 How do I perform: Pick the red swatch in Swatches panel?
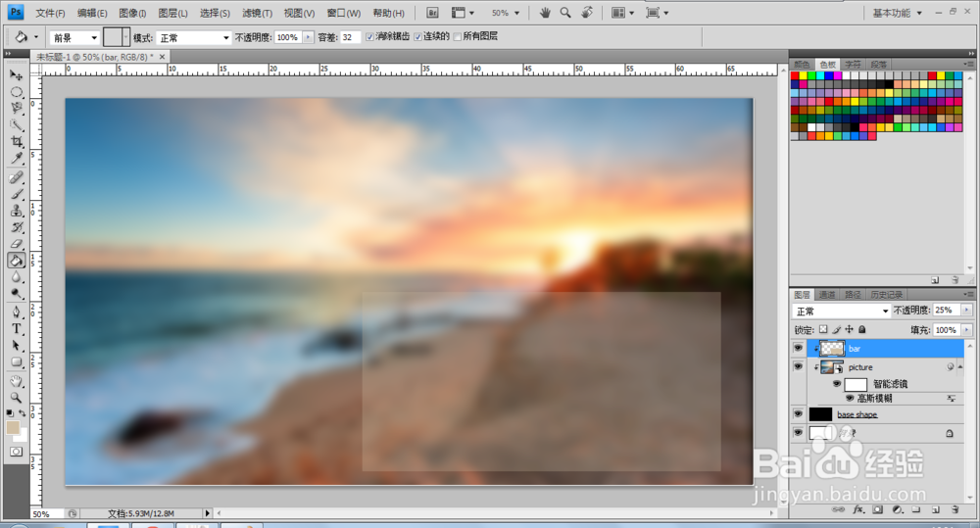coord(795,75)
